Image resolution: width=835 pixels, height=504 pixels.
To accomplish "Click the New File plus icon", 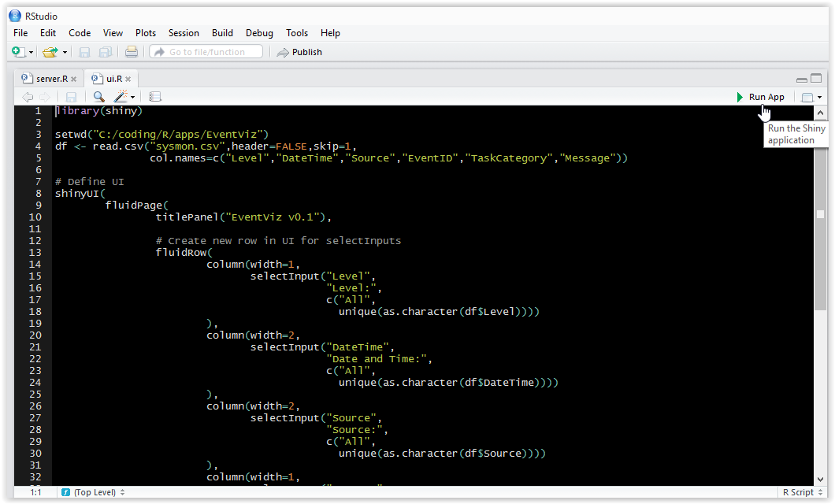I will coord(18,52).
